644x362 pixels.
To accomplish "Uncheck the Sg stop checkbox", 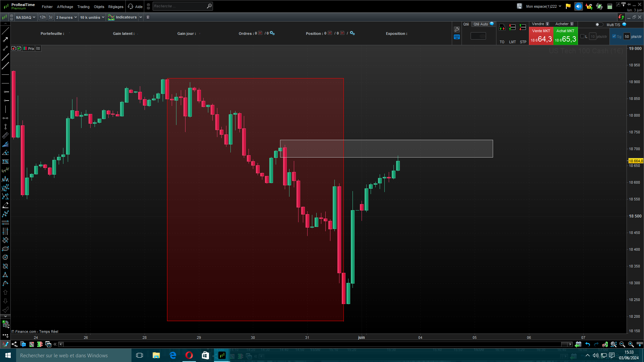I will 614,37.
